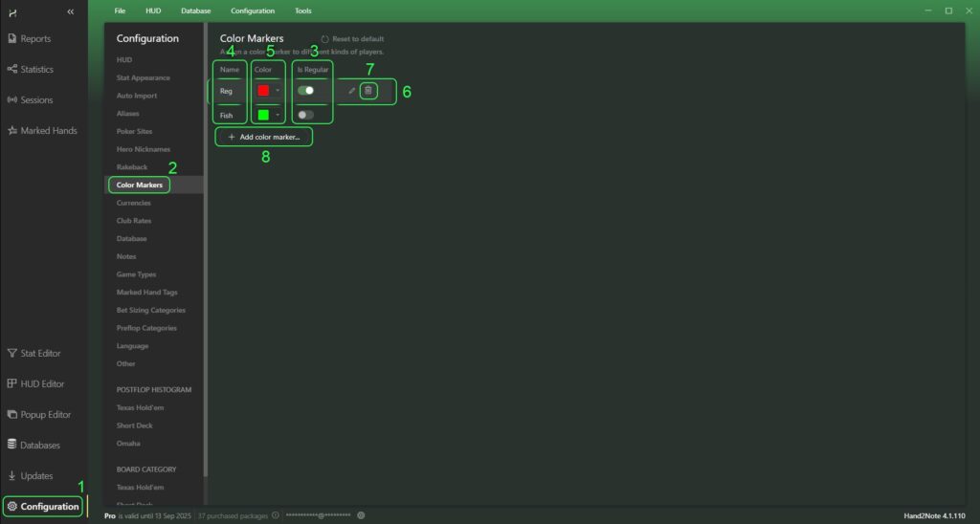
Task: Delete the Reg color marker via trash icon
Action: (369, 91)
